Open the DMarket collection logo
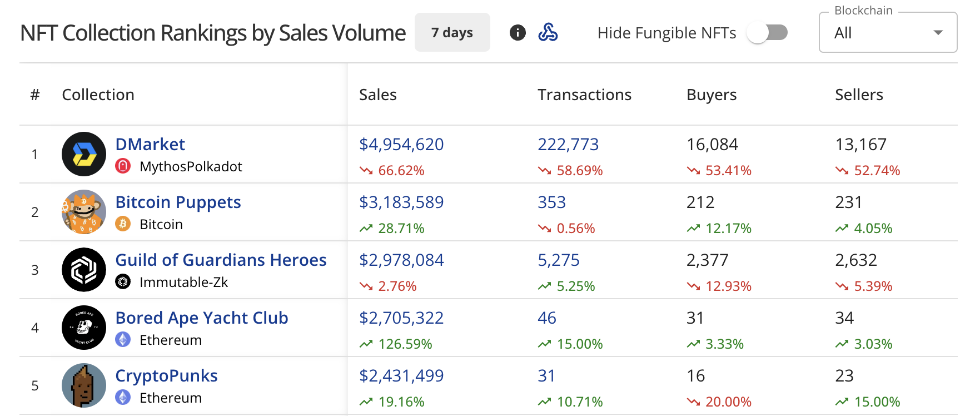This screenshot has height=416, width=980. (84, 154)
